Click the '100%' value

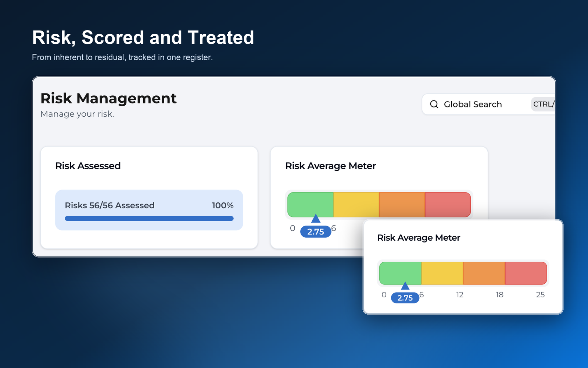click(223, 205)
